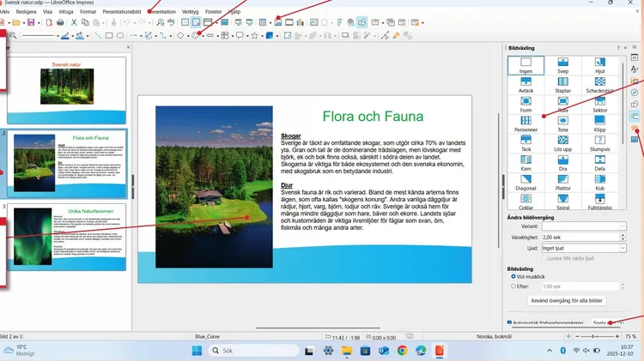Viewport: 644px width, 361px height.
Task: Select the Hjul slide transition
Action: [x=600, y=67]
